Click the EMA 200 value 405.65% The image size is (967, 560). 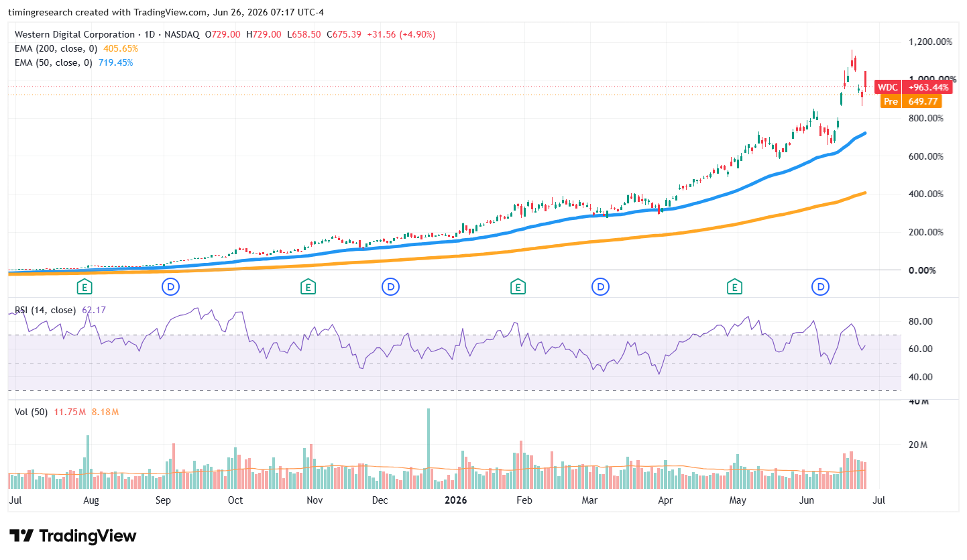tap(120, 48)
